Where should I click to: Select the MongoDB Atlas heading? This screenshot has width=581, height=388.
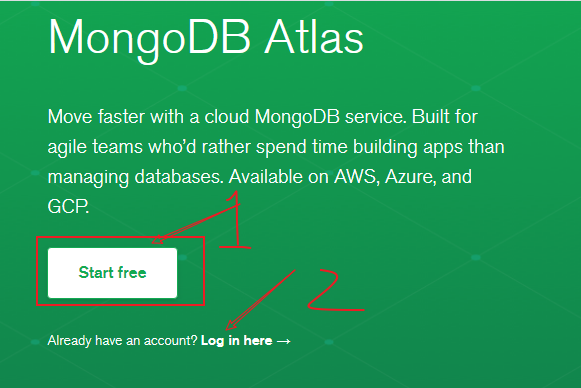click(x=206, y=39)
